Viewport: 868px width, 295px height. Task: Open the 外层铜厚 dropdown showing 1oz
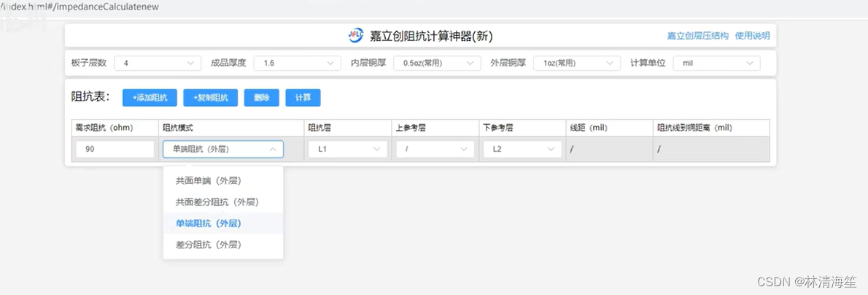tap(577, 64)
